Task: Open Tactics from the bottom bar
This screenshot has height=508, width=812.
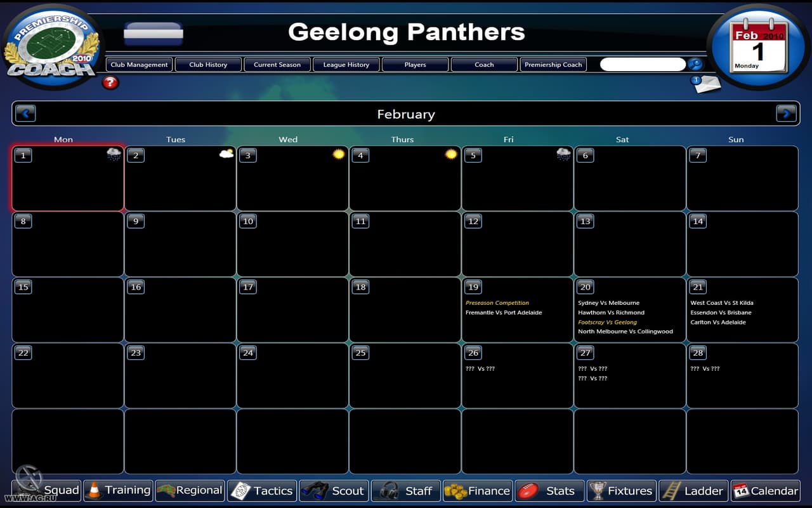Action: coord(262,490)
